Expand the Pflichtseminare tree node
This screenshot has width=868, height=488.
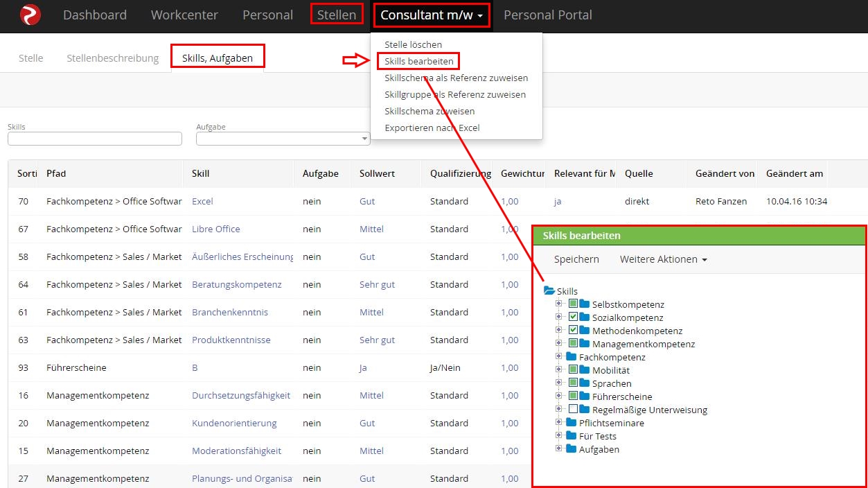[559, 423]
